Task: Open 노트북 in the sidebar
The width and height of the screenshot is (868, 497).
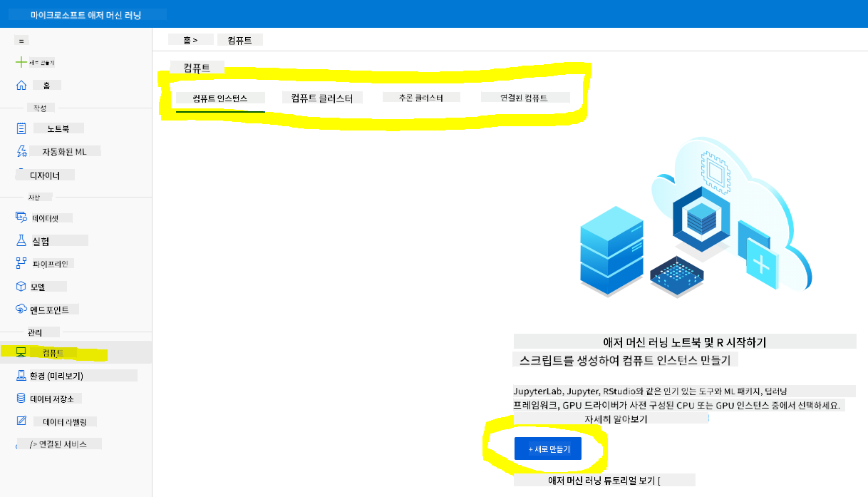Action: pyautogui.click(x=58, y=128)
